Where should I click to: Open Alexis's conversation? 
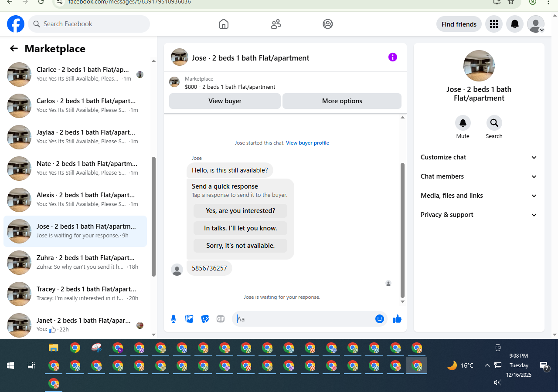[75, 200]
